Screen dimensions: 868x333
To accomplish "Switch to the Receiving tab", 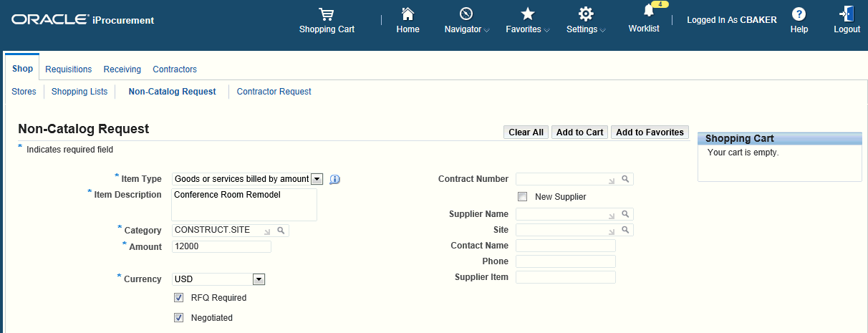I will 122,69.
